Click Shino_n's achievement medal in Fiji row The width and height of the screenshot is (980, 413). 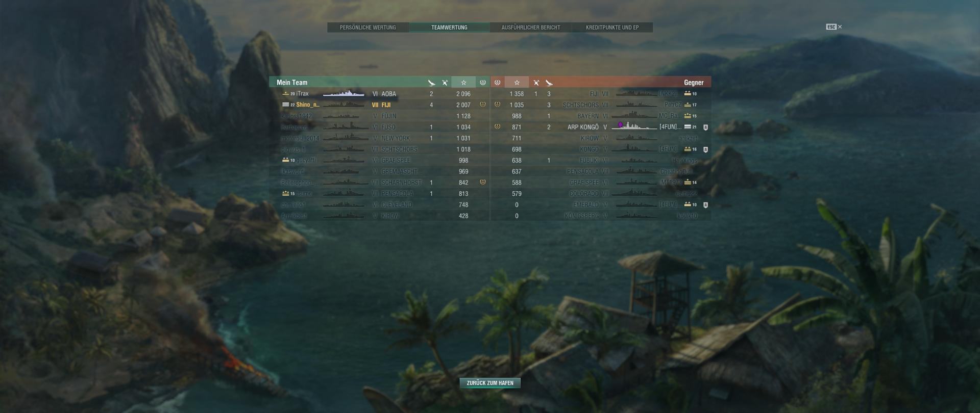(x=483, y=105)
